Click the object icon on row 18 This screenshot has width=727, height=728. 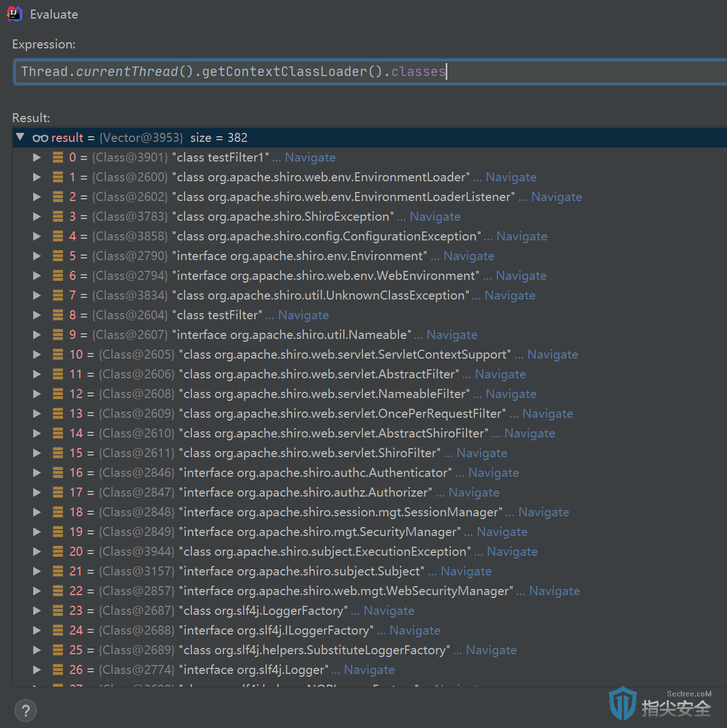58,512
